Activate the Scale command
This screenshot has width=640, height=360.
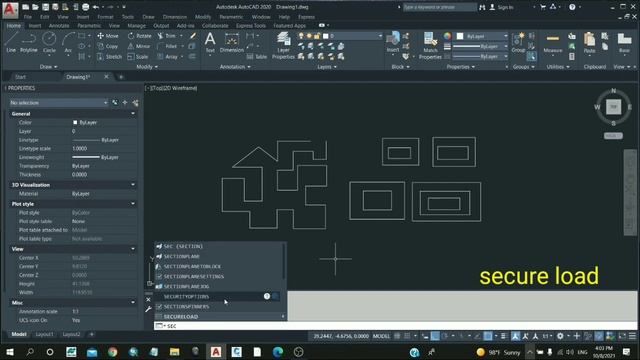[x=138, y=57]
